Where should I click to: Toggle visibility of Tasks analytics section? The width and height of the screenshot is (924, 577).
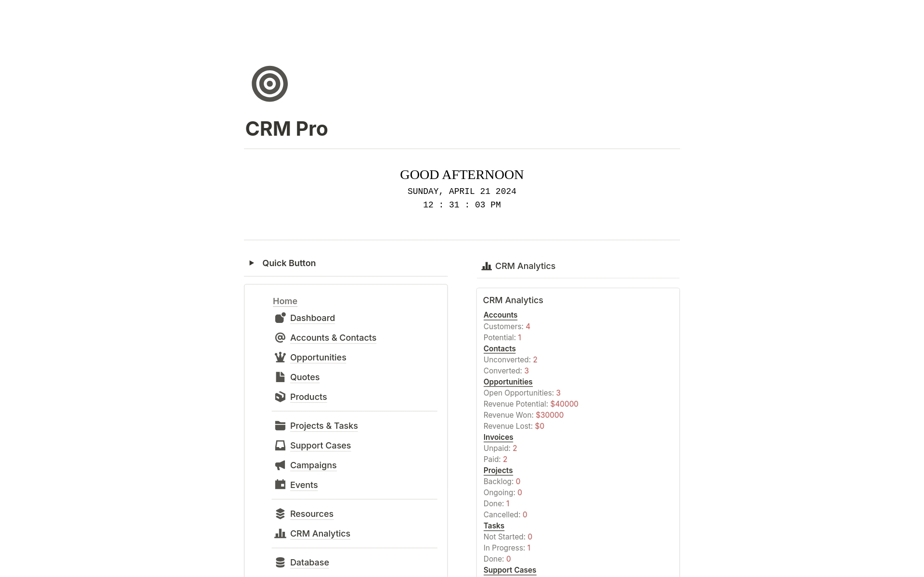pyautogui.click(x=493, y=525)
